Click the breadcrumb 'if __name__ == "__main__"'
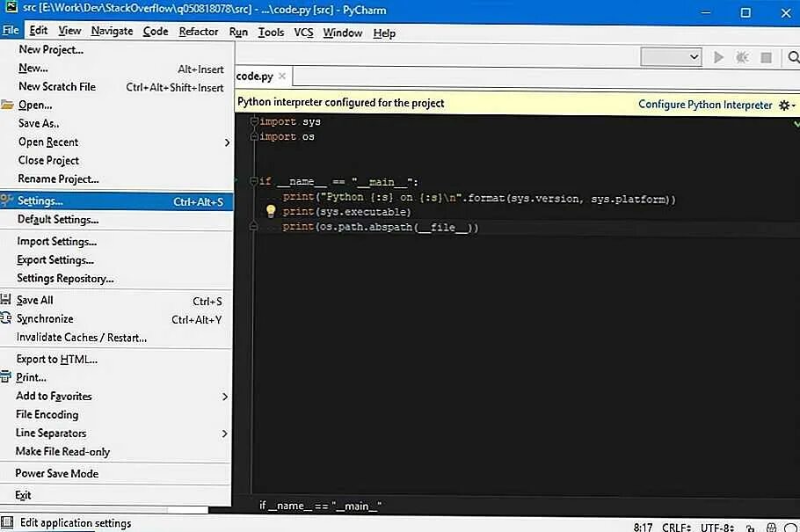Image resolution: width=800 pixels, height=532 pixels. (320, 506)
